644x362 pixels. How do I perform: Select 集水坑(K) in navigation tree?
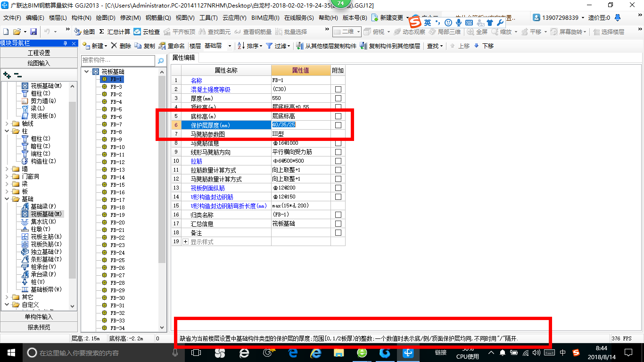click(43, 222)
